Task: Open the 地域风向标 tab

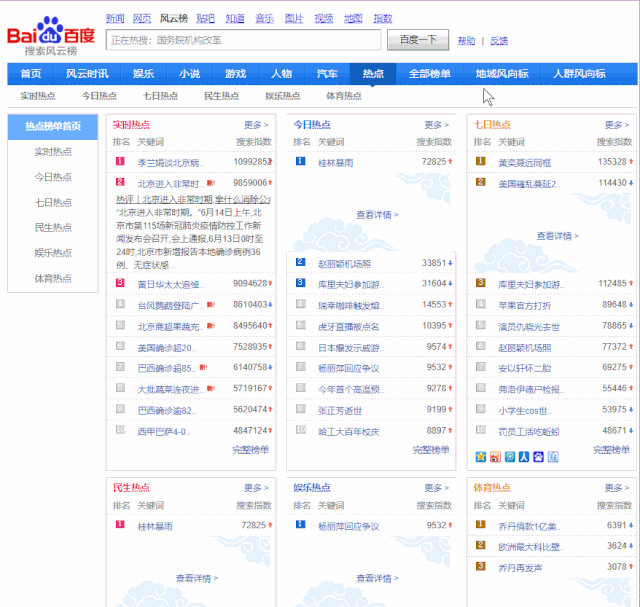Action: pyautogui.click(x=502, y=74)
